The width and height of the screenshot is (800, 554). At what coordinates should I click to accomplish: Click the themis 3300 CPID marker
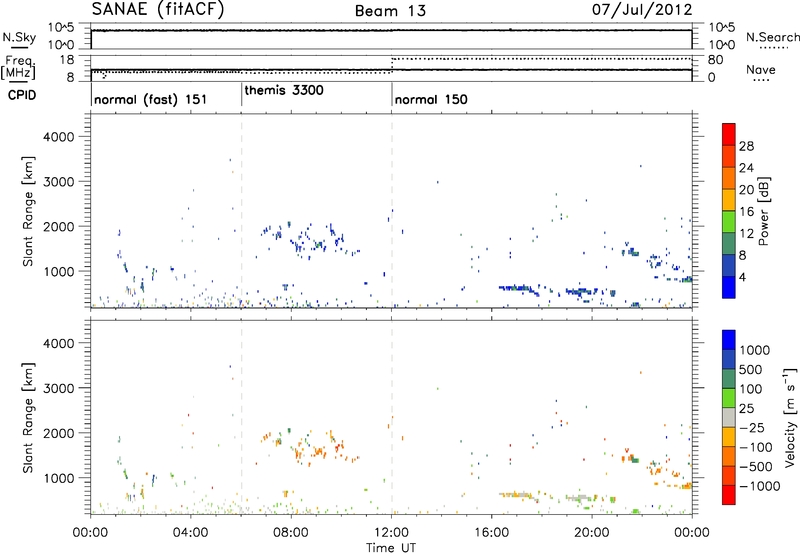click(284, 91)
